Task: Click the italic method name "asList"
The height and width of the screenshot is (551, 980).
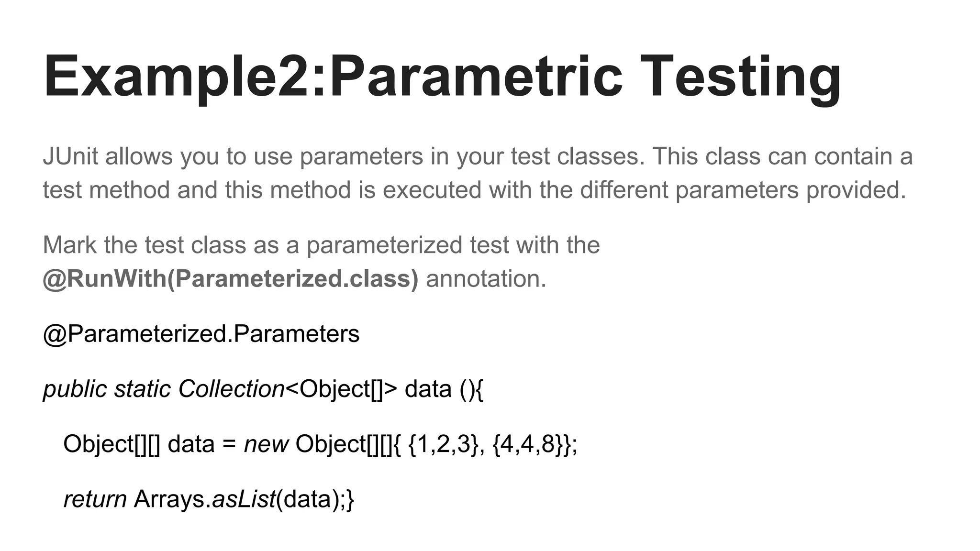Action: pyautogui.click(x=244, y=499)
